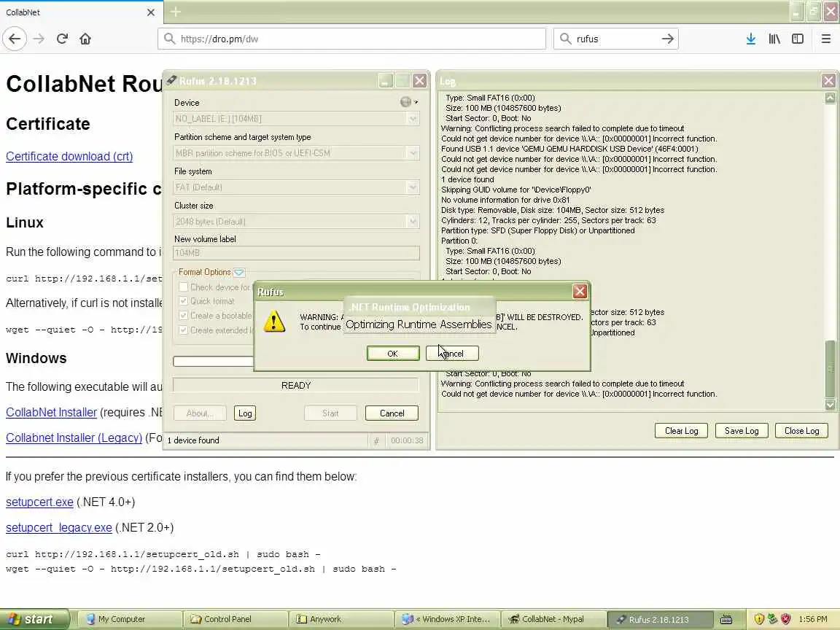Click the taskbar clock 1:56 PM
Viewport: 840px width, 630px height.
coord(813,619)
